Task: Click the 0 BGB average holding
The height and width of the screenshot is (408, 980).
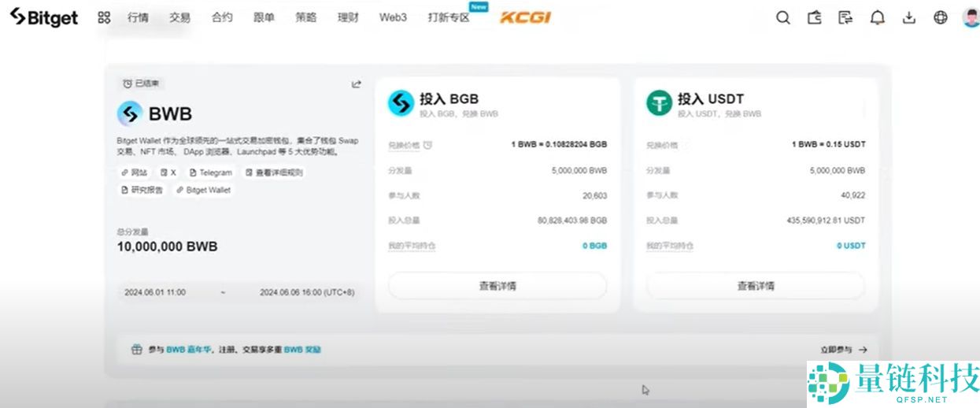Action: coord(595,246)
